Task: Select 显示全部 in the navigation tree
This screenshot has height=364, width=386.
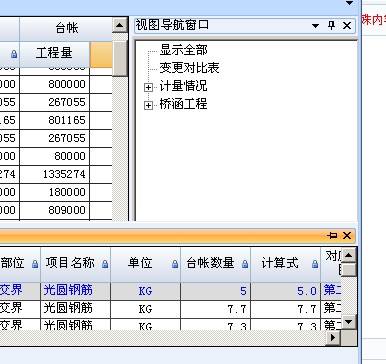Action: pos(183,50)
